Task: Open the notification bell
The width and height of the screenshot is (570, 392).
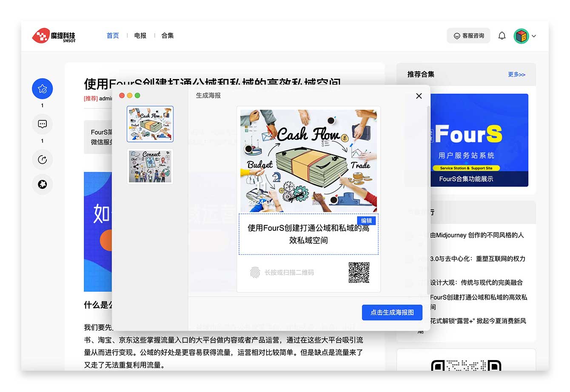Action: 502,36
